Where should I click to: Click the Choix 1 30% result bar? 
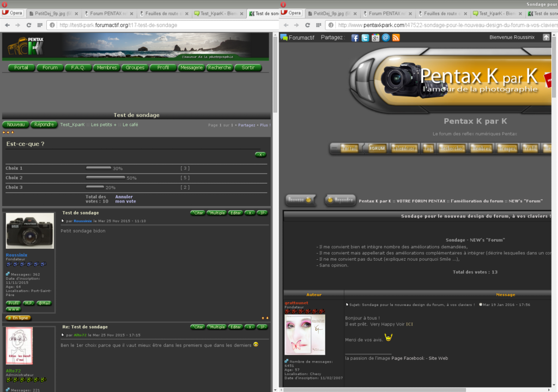[x=99, y=168]
